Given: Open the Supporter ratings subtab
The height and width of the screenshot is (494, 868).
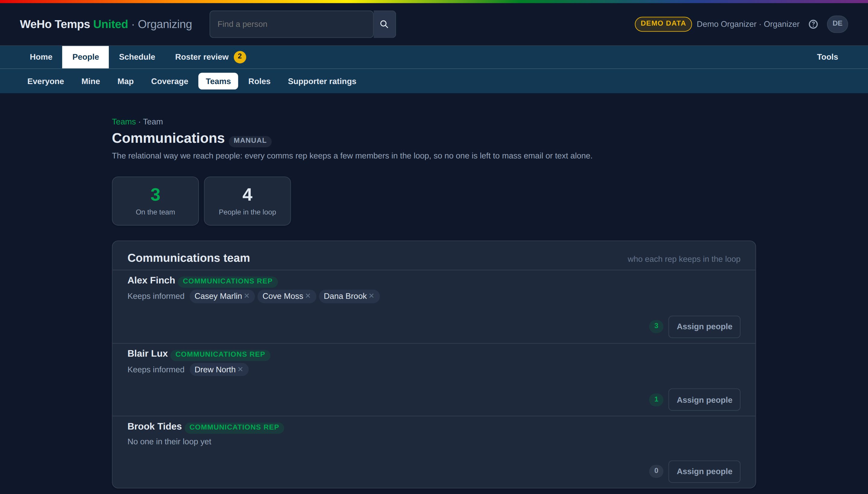Looking at the screenshot, I should point(322,81).
